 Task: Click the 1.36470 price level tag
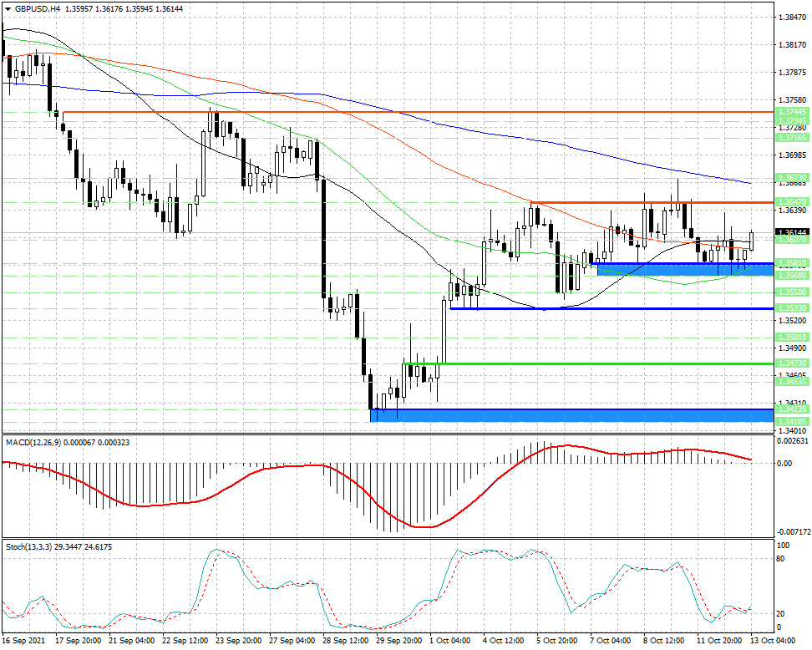coord(792,202)
